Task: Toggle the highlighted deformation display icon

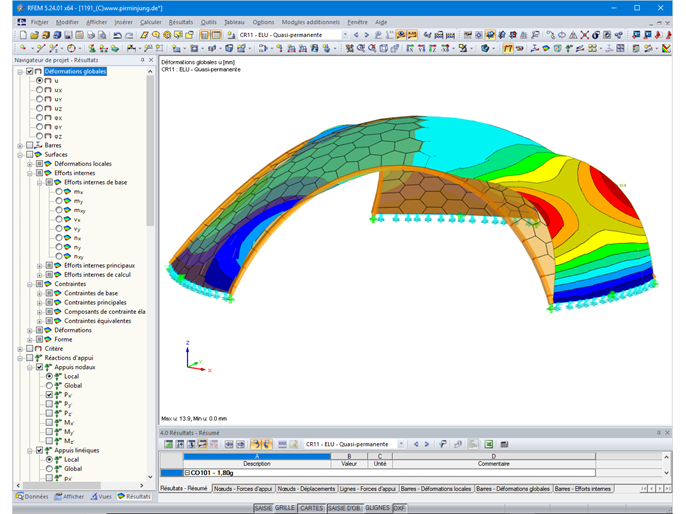Action: point(508,49)
